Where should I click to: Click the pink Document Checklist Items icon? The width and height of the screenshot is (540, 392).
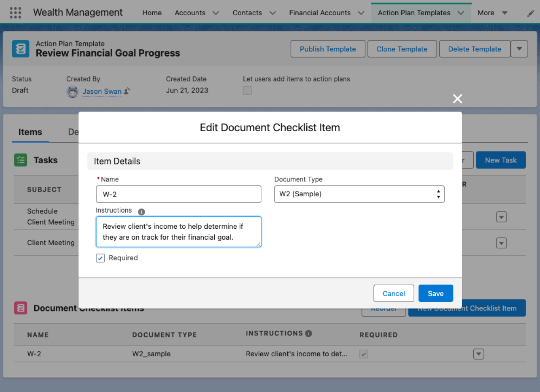21,308
